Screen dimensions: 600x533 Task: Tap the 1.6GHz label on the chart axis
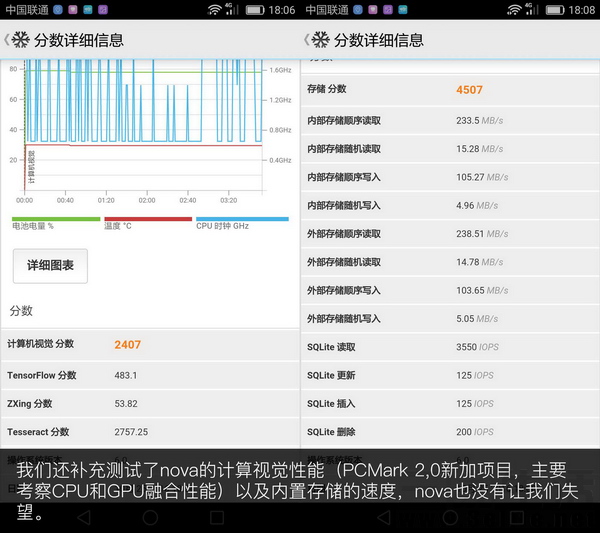(280, 70)
